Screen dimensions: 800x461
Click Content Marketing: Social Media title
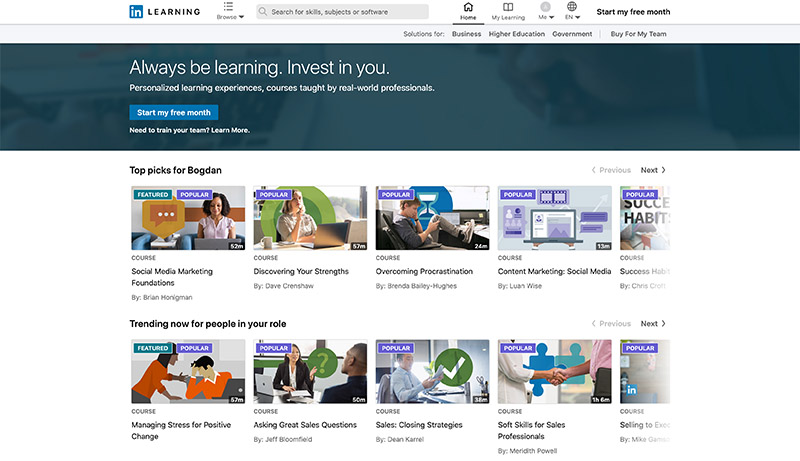click(x=554, y=271)
